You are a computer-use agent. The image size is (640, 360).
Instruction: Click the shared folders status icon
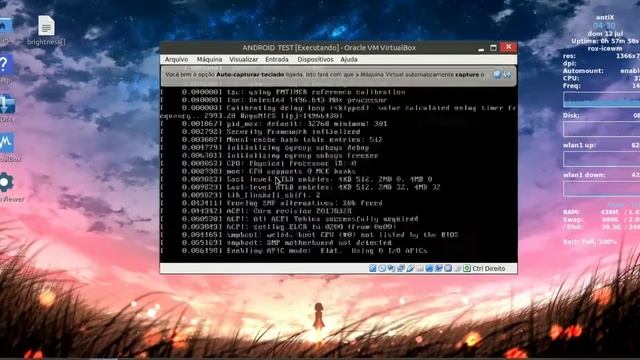(420, 268)
